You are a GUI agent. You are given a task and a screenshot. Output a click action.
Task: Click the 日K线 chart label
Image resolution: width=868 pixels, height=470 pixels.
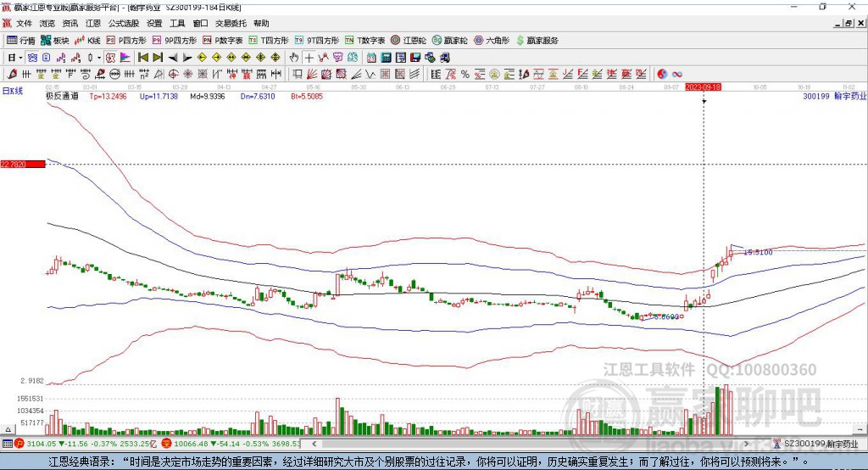[x=13, y=91]
